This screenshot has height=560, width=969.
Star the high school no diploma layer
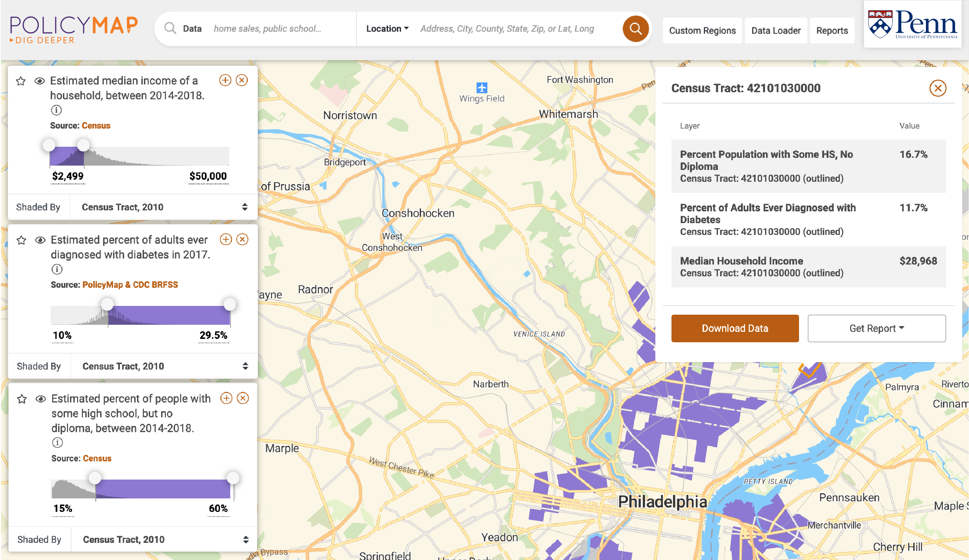tap(22, 399)
